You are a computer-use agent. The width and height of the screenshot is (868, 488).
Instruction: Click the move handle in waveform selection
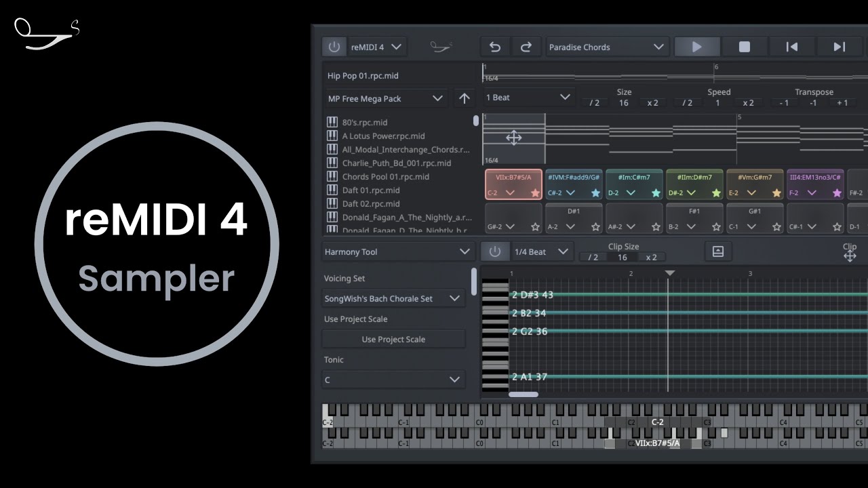[x=513, y=138]
